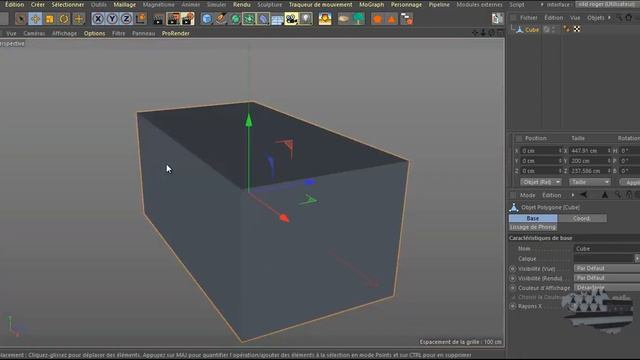Open the viewport Caméras menu

tap(34, 33)
